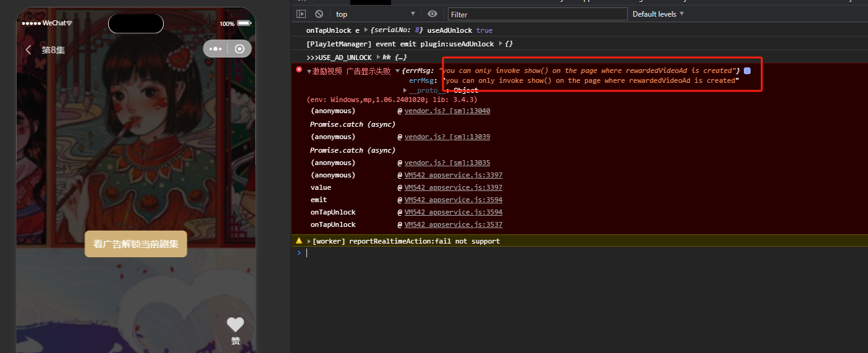Open vendor.js? [sm]:13040 source link

tap(447, 111)
